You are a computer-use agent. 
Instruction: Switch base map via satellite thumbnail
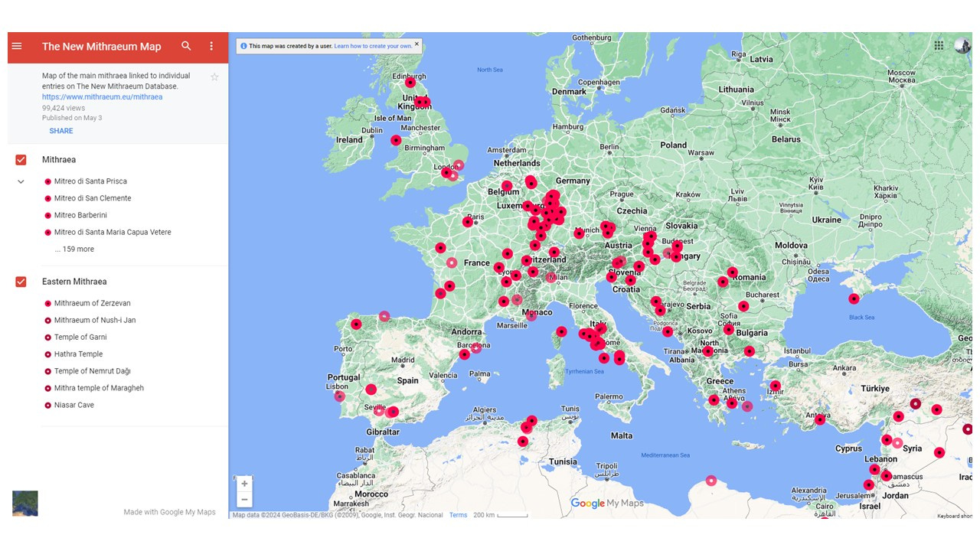(x=24, y=503)
